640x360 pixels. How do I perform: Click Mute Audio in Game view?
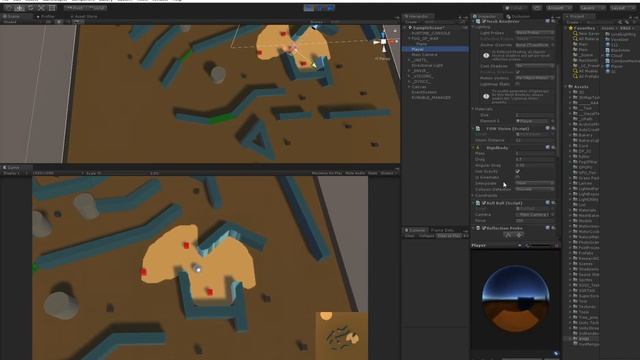coord(355,173)
